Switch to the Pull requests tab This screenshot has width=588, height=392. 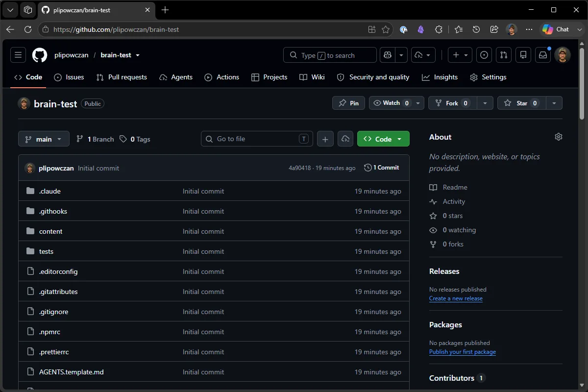[122, 77]
